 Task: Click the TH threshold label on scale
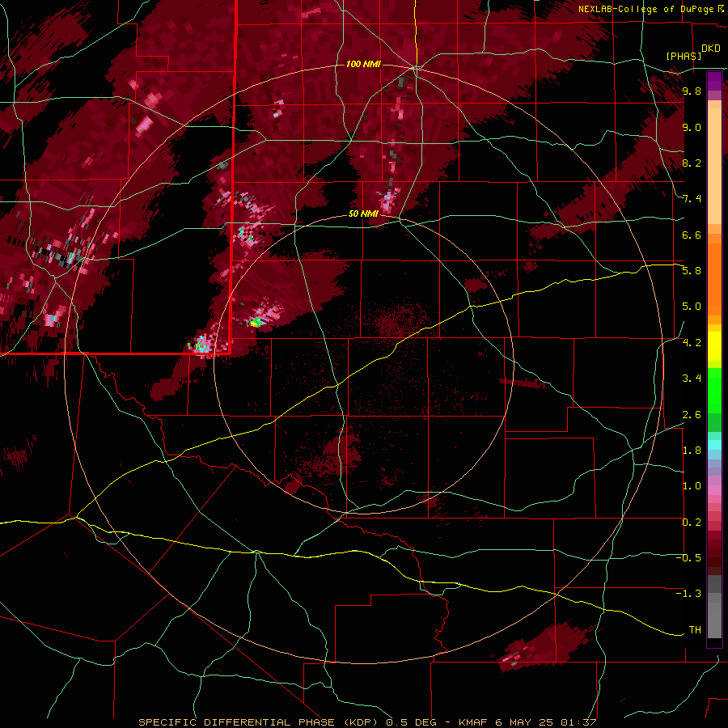click(695, 629)
